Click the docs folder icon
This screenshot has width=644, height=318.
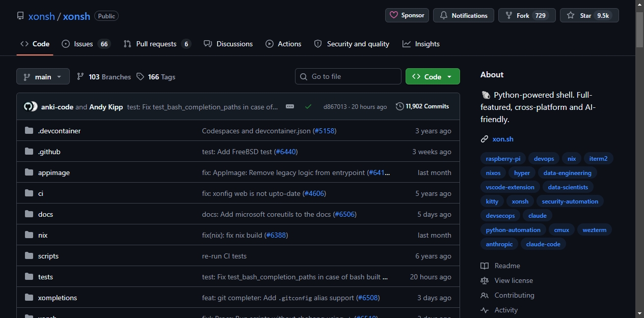29,214
